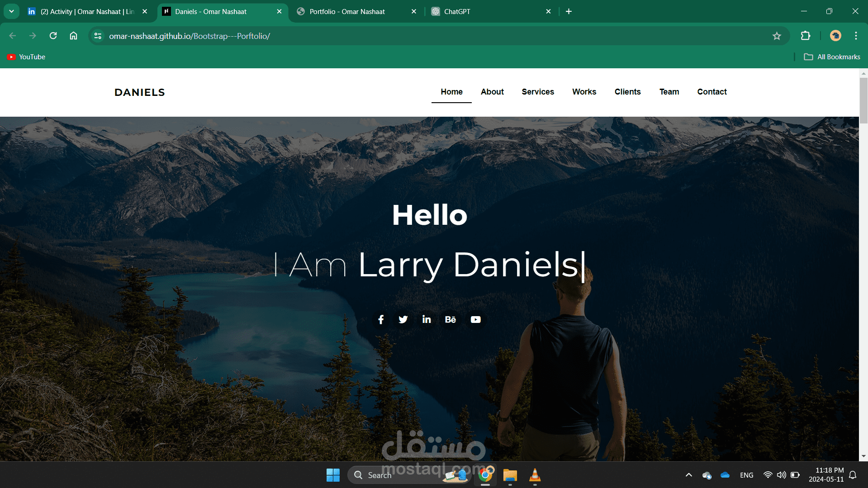Click the scrollbar down arrow

click(863, 456)
